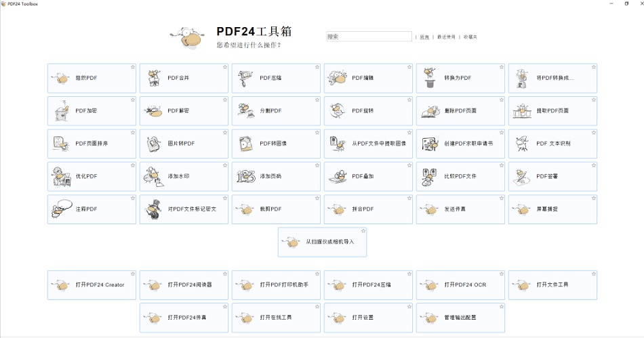Open the 转换为PDF tool
Viewport: 644px width, 338px height.
(460, 78)
